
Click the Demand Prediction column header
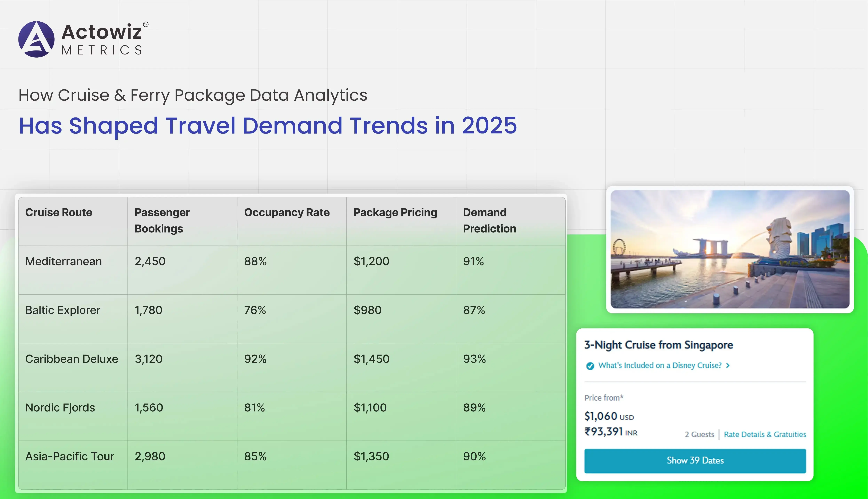[x=489, y=220]
